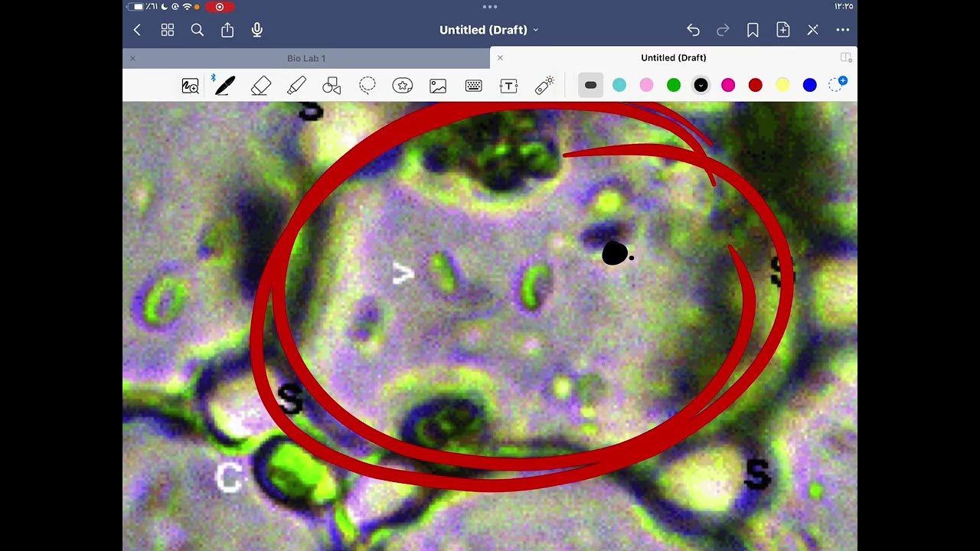Select the zoom window tool
980x551 pixels.
point(190,86)
